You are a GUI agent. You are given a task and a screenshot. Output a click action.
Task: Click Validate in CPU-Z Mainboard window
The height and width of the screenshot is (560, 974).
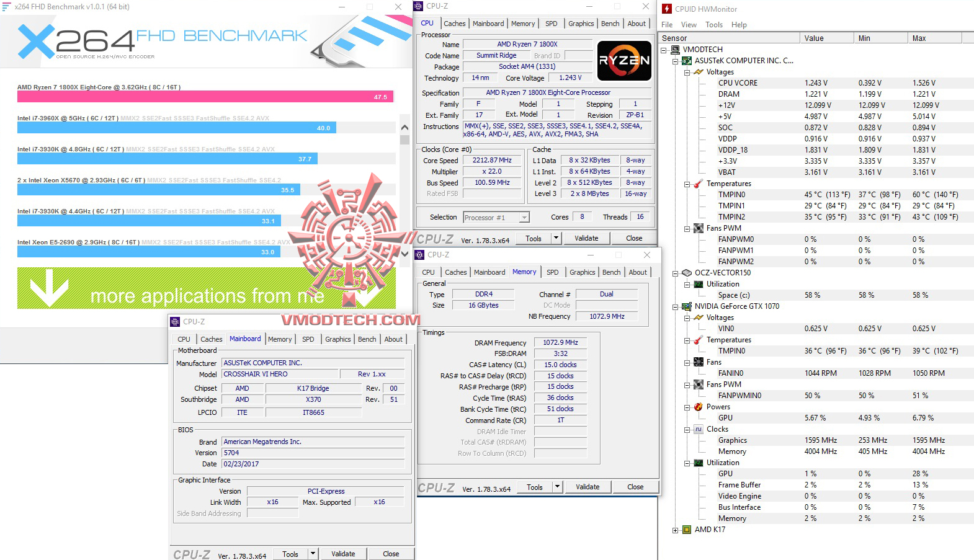pyautogui.click(x=343, y=554)
